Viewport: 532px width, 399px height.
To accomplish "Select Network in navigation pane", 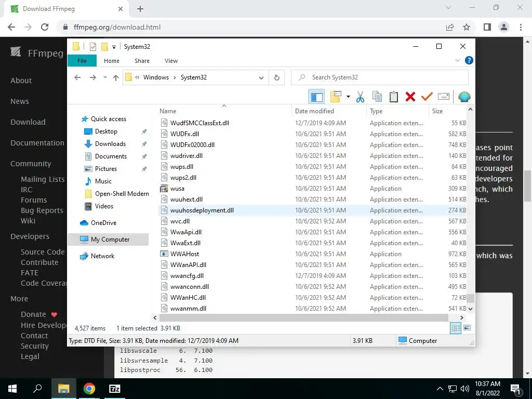I will click(x=102, y=256).
